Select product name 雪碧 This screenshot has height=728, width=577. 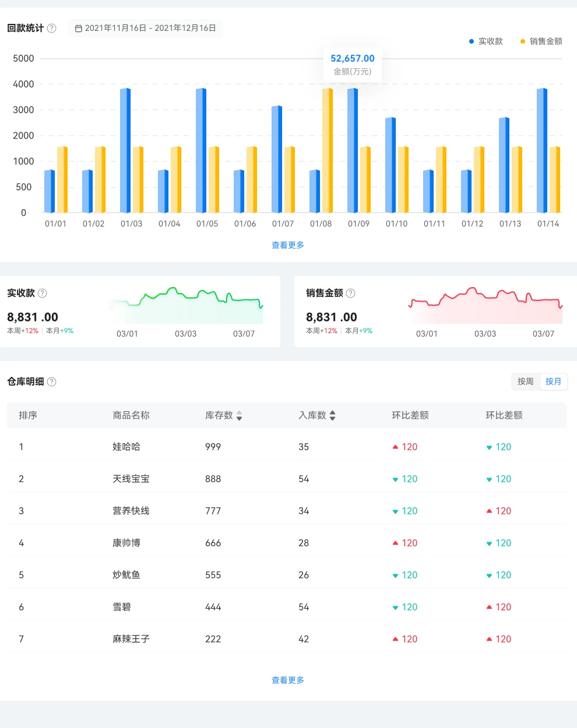pyautogui.click(x=122, y=607)
